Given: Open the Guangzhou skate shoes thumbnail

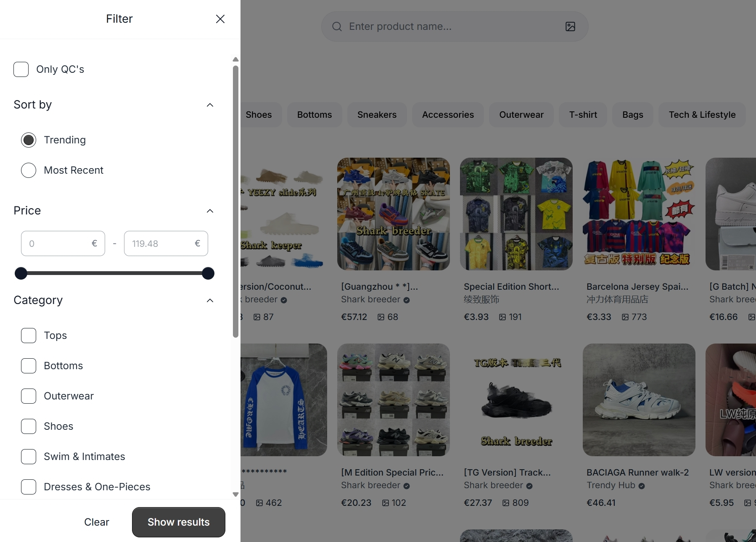Looking at the screenshot, I should point(394,214).
